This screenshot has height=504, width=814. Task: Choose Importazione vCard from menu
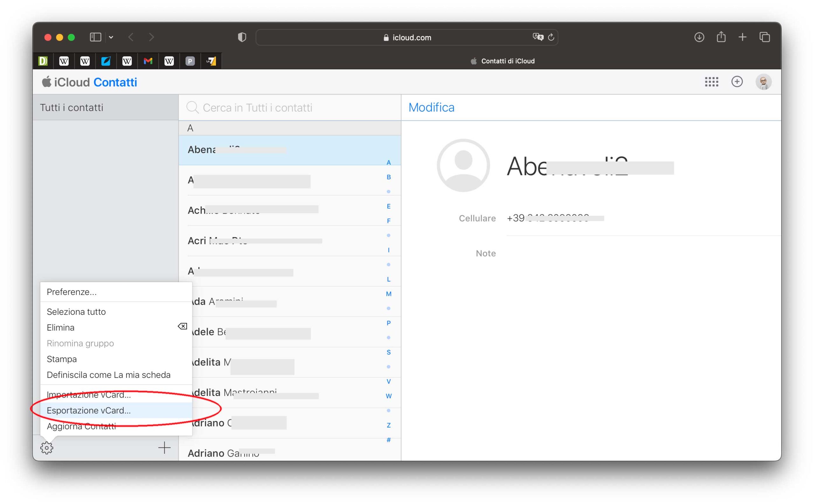click(x=89, y=395)
